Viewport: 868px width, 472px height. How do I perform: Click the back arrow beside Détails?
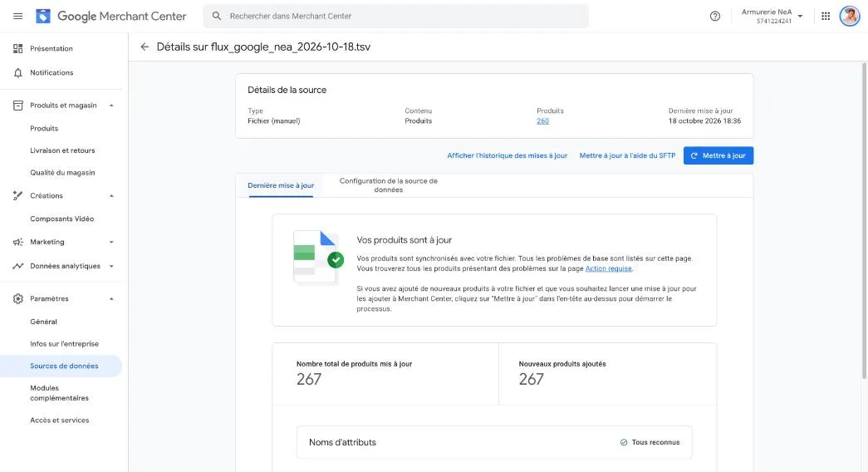click(x=145, y=47)
